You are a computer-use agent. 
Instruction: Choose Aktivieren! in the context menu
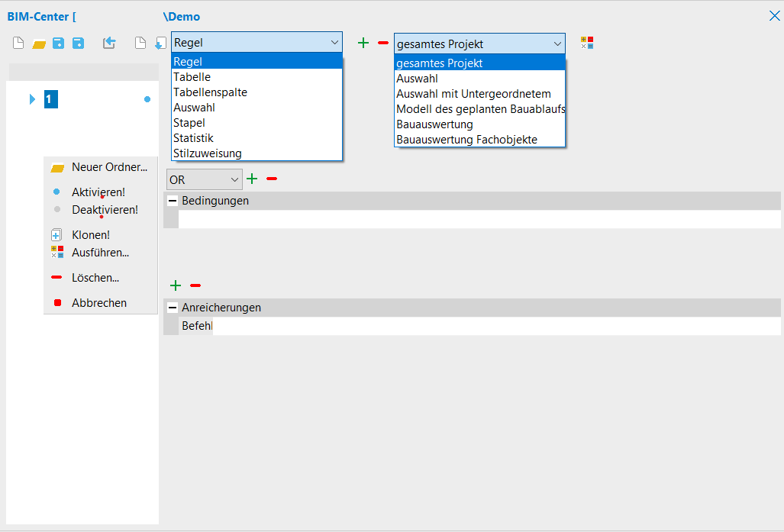click(98, 192)
